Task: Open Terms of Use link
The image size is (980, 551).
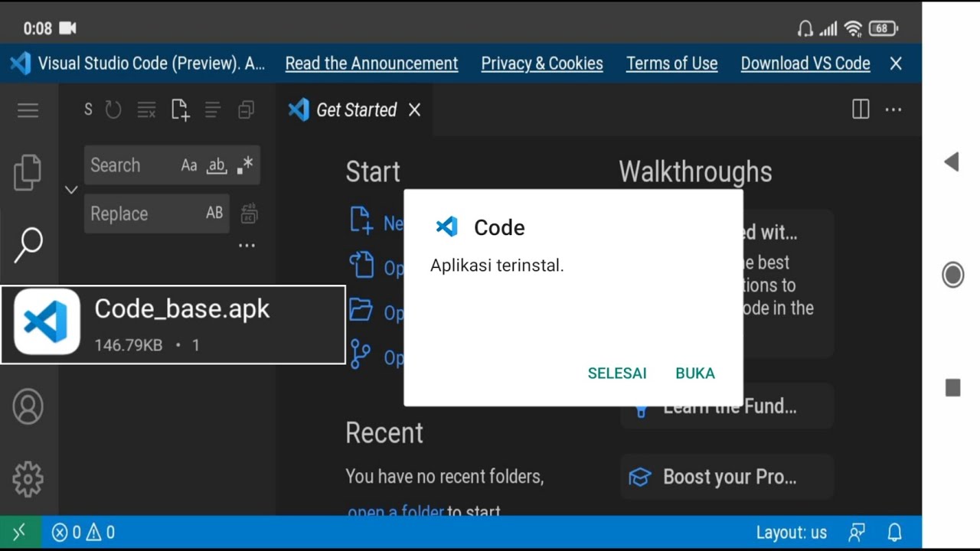Action: coord(672,64)
